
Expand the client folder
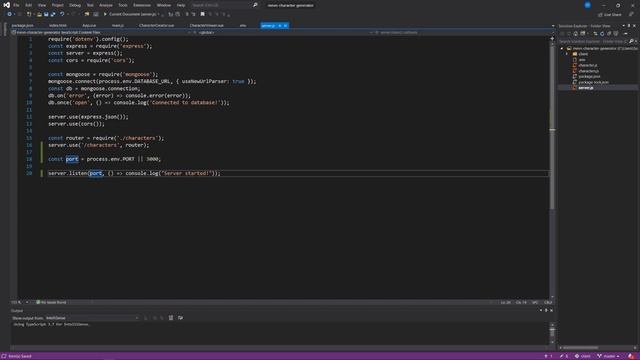click(x=567, y=54)
